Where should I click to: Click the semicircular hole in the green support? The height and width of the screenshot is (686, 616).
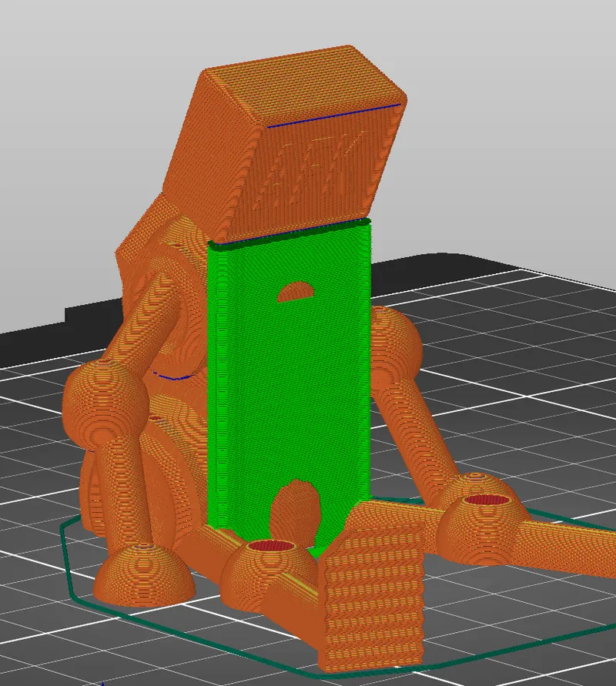click(x=296, y=292)
